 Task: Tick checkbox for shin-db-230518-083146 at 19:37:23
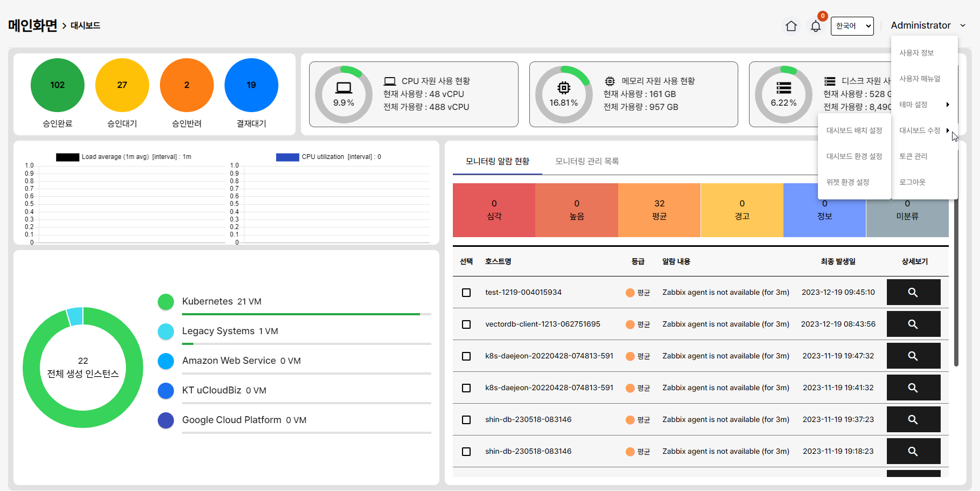(x=466, y=420)
